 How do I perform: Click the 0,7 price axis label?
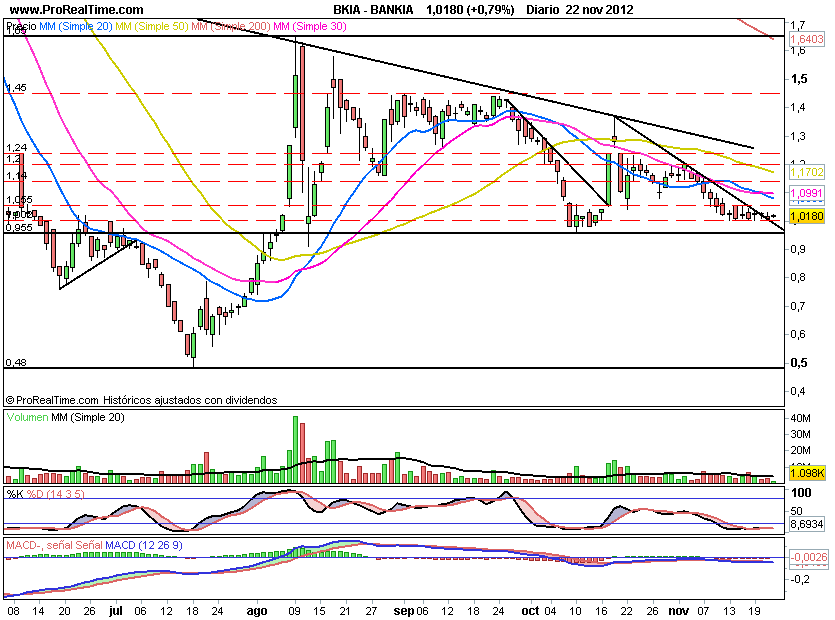(x=798, y=306)
